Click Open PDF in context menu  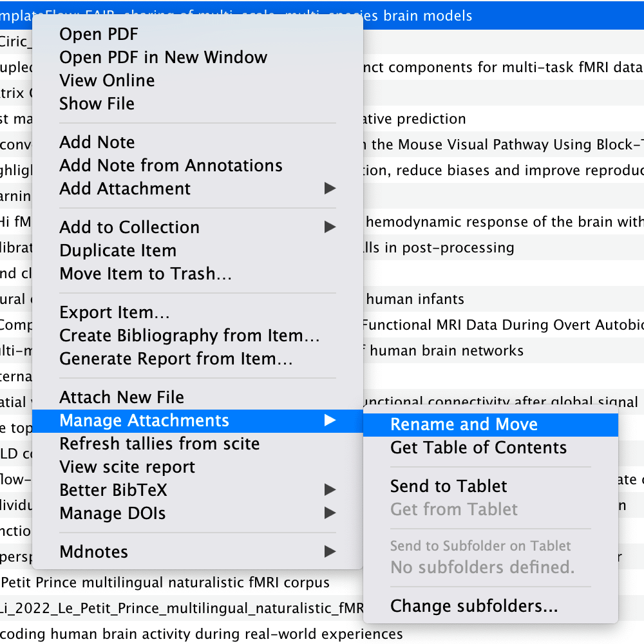(99, 34)
